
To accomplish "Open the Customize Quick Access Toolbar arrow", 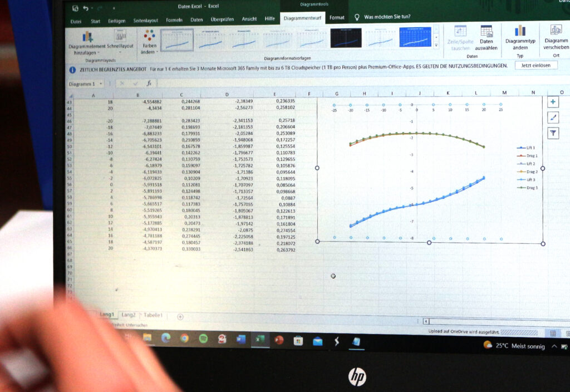I will coord(114,8).
